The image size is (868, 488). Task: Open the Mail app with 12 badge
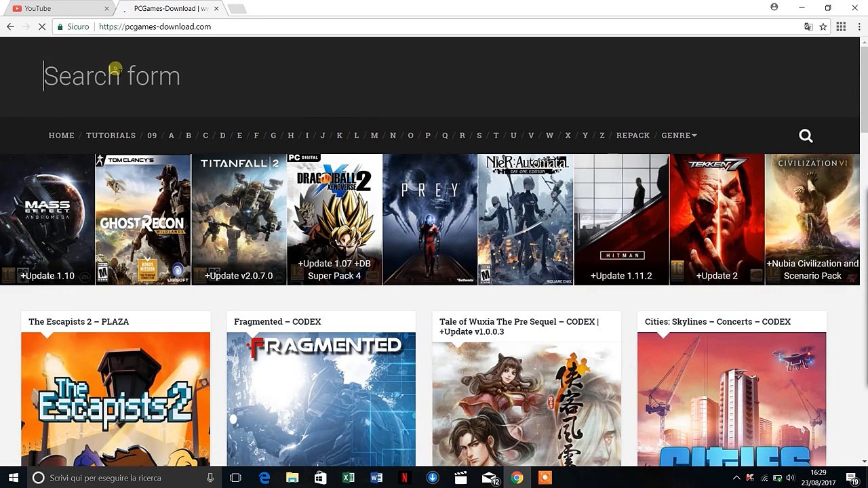490,478
